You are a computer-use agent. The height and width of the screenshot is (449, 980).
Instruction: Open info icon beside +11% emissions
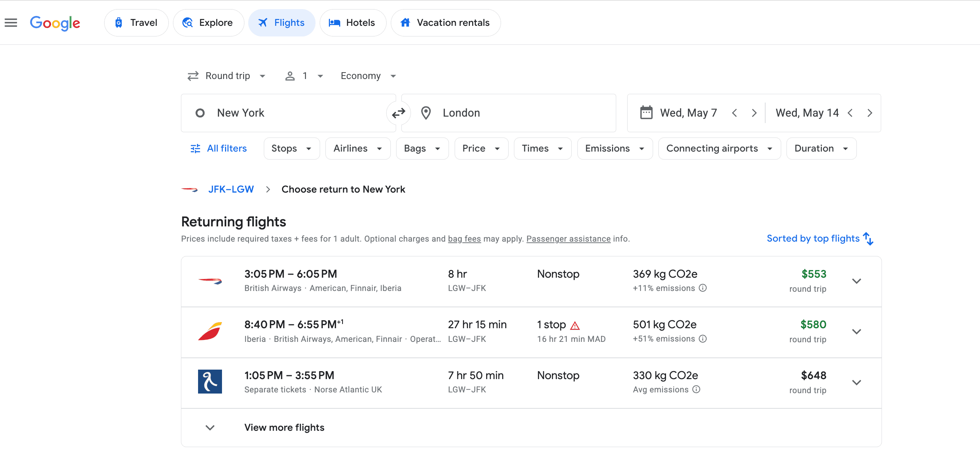702,288
